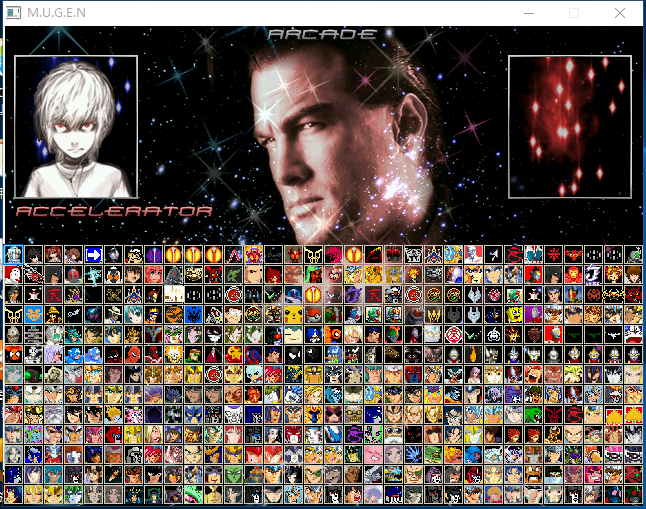The image size is (646, 509).
Task: Choose the glowing white city skyline icon
Action: point(173,295)
